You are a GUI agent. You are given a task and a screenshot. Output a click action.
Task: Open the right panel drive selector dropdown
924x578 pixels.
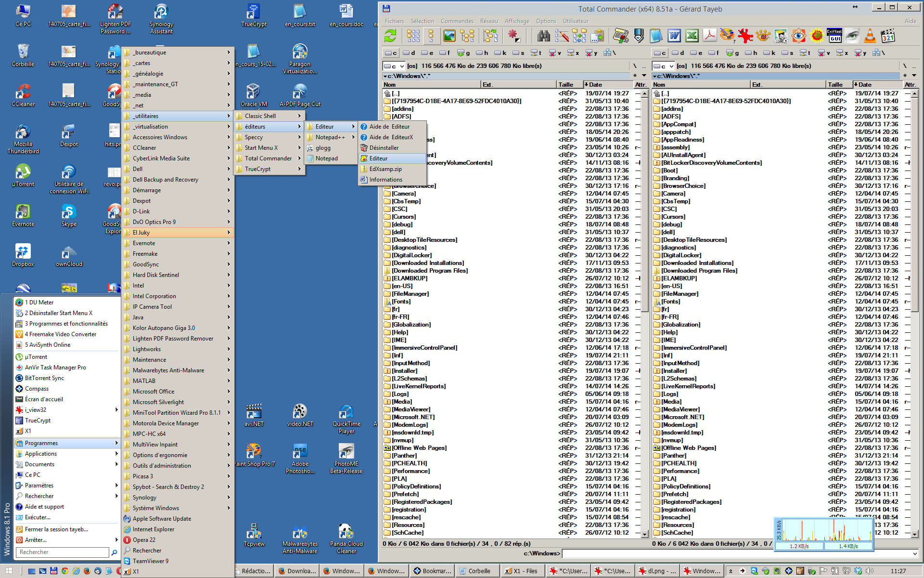coord(664,66)
